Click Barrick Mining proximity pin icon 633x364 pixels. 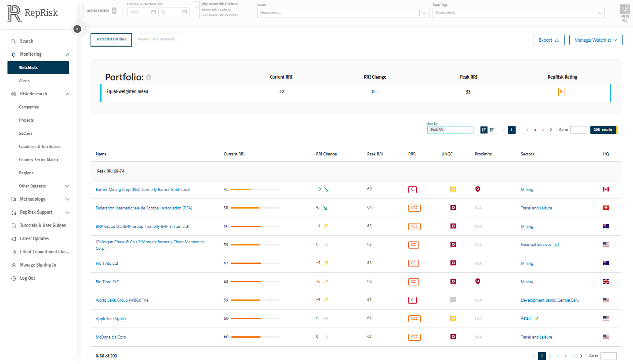pyautogui.click(x=478, y=189)
